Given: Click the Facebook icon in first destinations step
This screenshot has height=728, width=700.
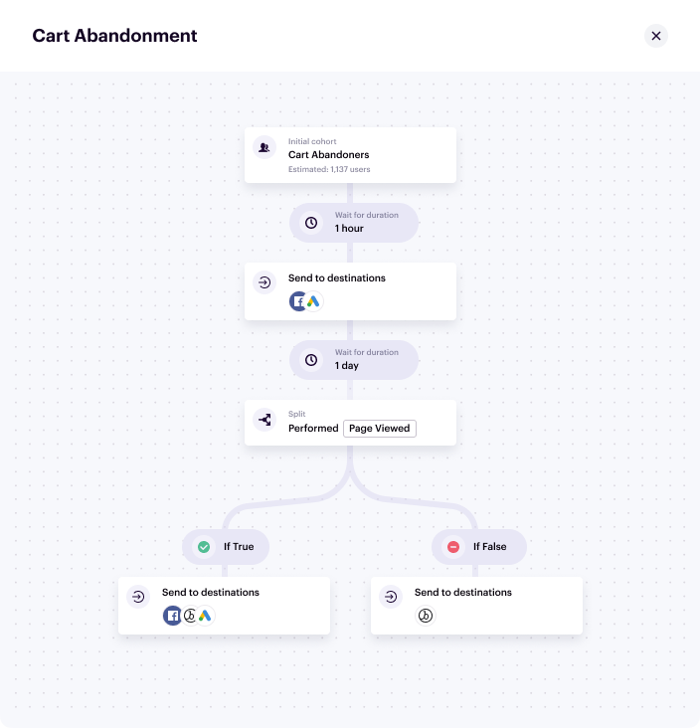Looking at the screenshot, I should pos(298,301).
